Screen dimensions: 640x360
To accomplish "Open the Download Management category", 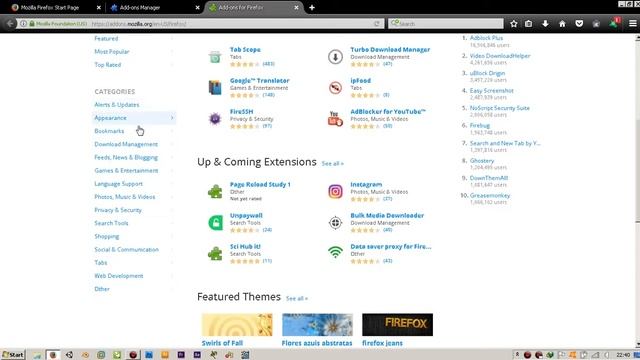I will pyautogui.click(x=126, y=144).
